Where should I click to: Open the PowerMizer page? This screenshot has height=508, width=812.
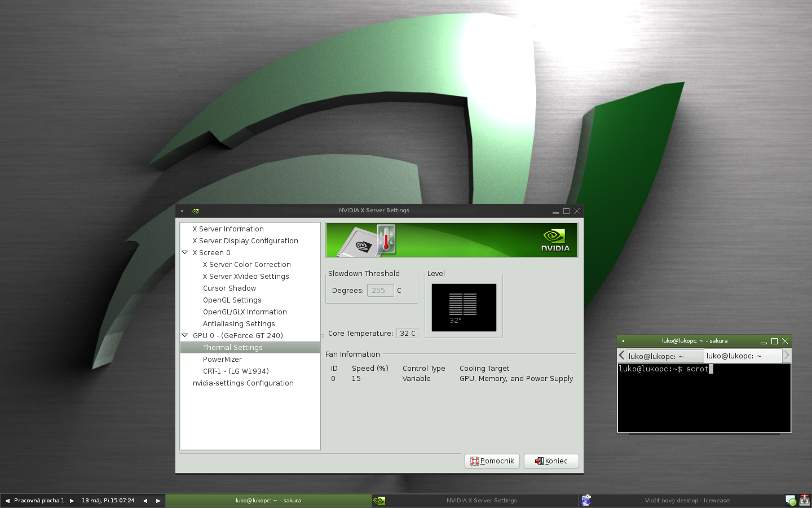pyautogui.click(x=222, y=359)
